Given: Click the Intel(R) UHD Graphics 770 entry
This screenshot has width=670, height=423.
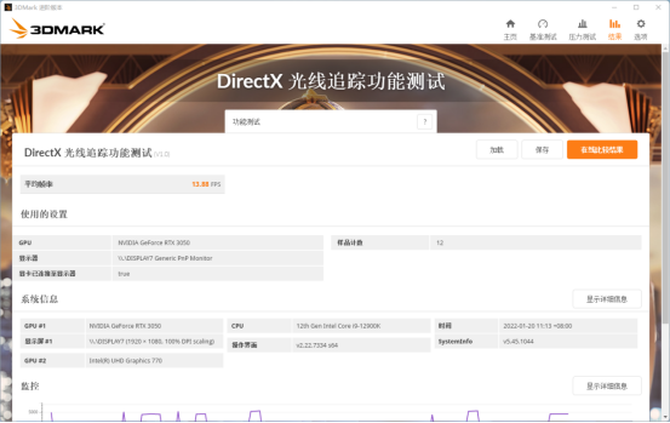Looking at the screenshot, I should tap(126, 360).
